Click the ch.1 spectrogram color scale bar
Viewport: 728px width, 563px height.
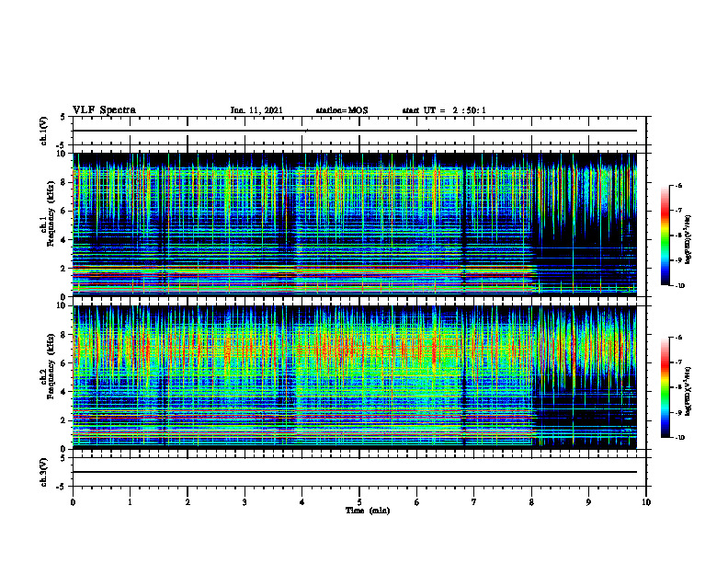click(x=665, y=236)
